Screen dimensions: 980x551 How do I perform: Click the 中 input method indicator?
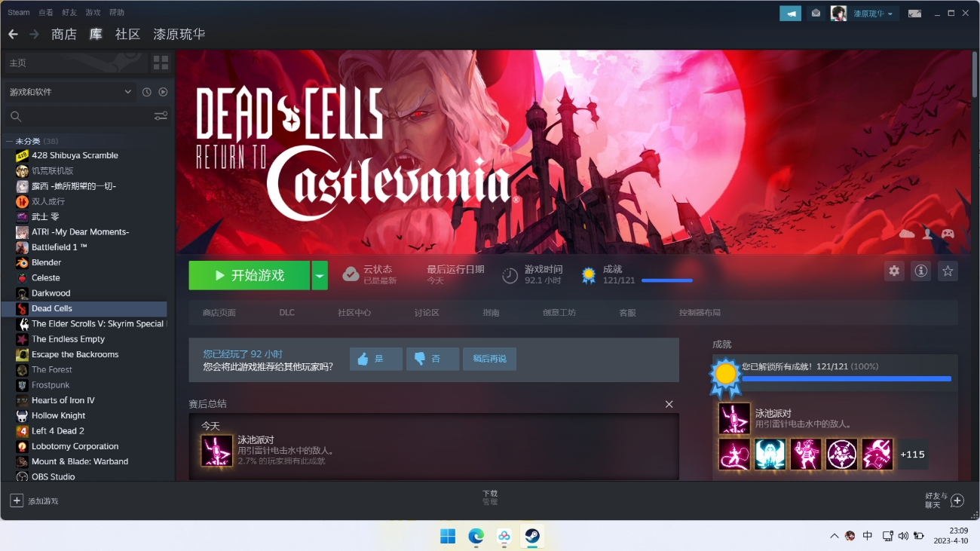[x=868, y=536]
